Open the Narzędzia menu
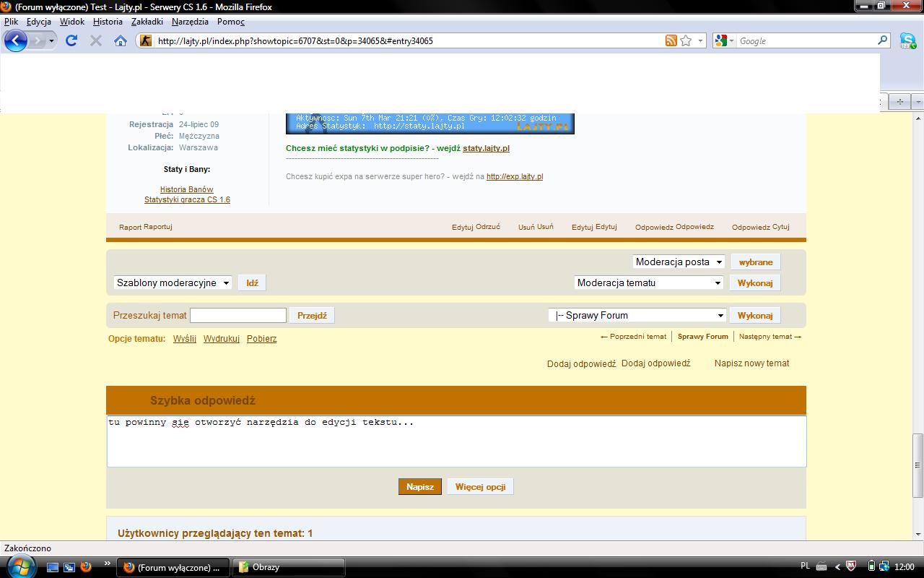This screenshot has width=924, height=578. [x=190, y=22]
